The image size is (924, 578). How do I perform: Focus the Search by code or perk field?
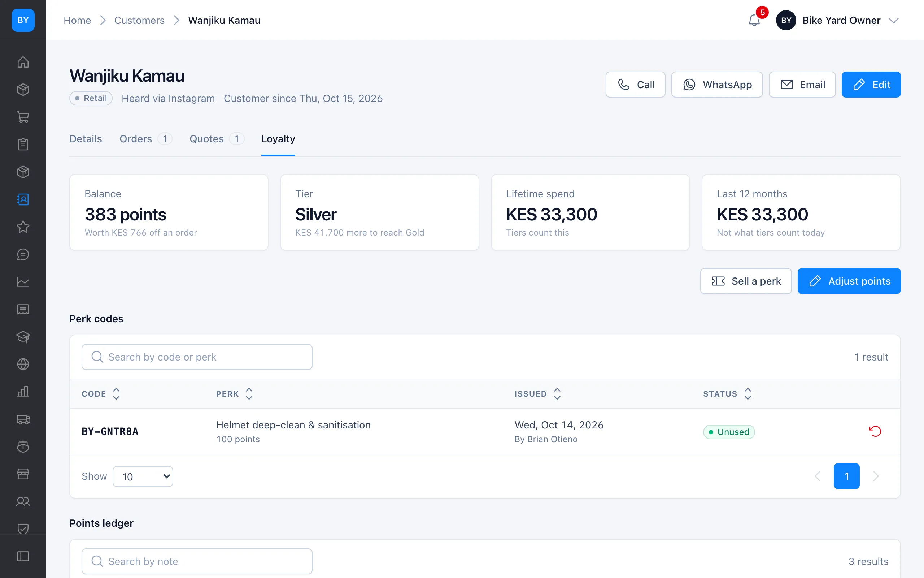click(x=197, y=357)
